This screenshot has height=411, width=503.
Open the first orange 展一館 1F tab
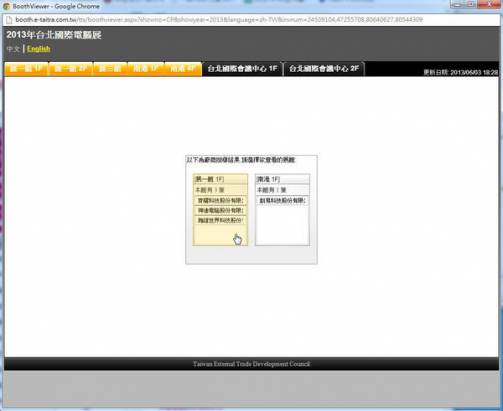click(26, 69)
